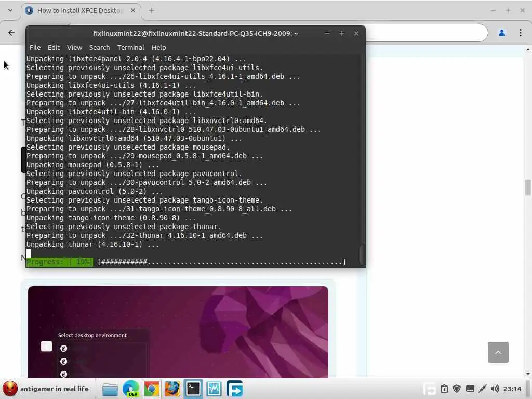Launch Firefox from taskbar
This screenshot has width=532, height=399.
click(172, 389)
